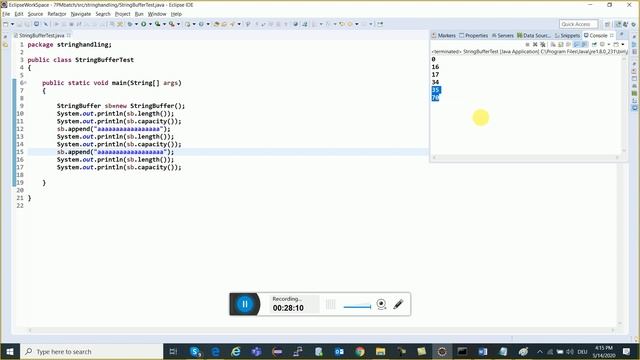
Task: Toggle Show Console on standard output change
Action: [x=576, y=44]
